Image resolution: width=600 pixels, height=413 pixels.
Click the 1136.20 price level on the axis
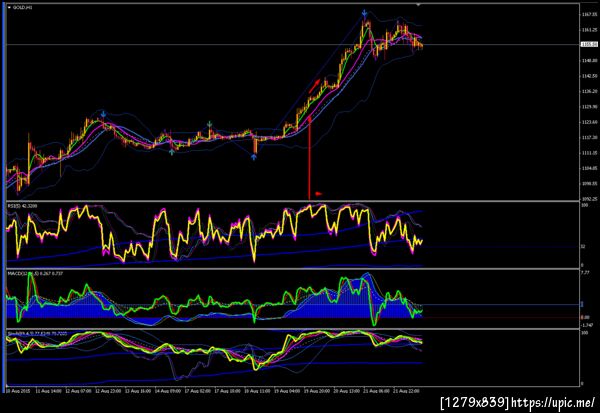[x=589, y=91]
